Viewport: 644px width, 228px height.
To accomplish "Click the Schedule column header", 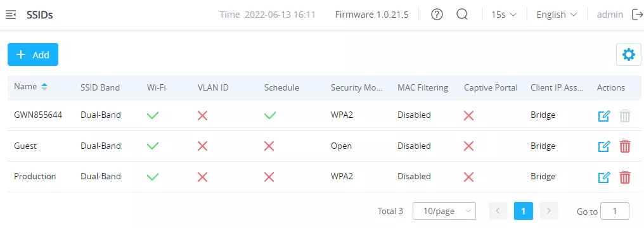I will [281, 87].
